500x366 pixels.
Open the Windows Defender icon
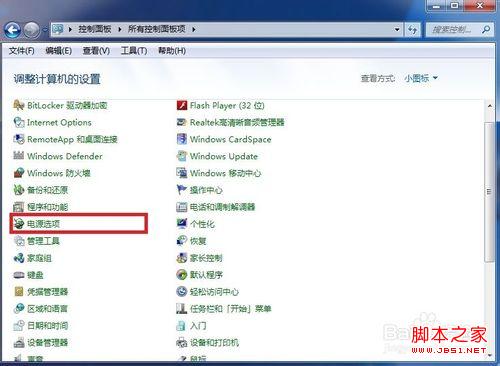coord(19,156)
